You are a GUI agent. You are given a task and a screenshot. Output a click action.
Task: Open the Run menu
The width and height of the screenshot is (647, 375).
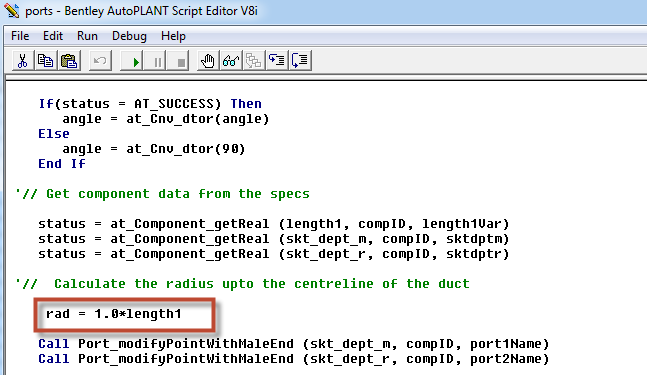[x=87, y=36]
